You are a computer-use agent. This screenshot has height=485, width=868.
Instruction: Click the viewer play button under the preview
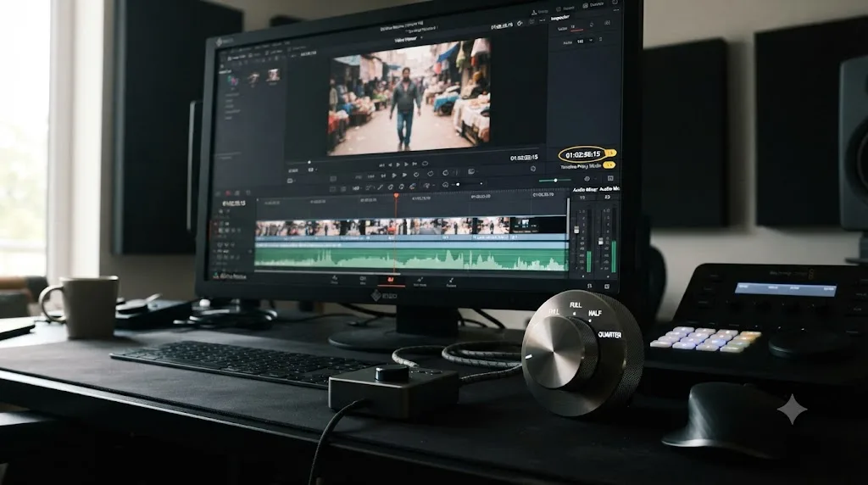[398, 164]
